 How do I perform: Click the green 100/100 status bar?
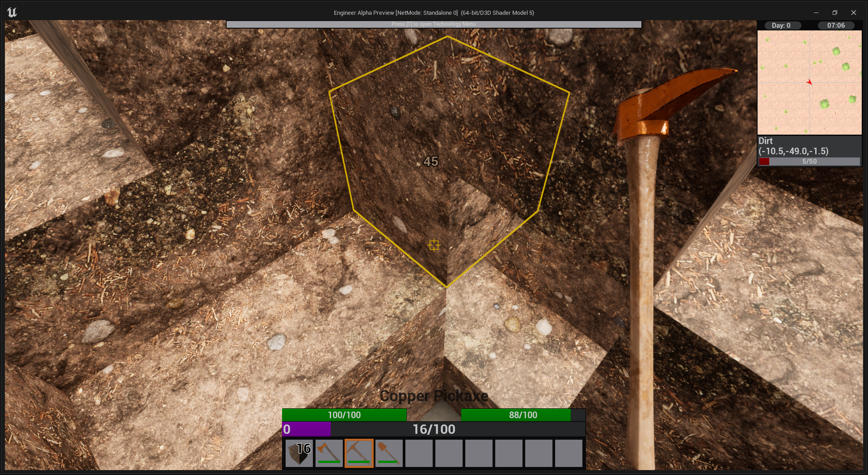344,415
